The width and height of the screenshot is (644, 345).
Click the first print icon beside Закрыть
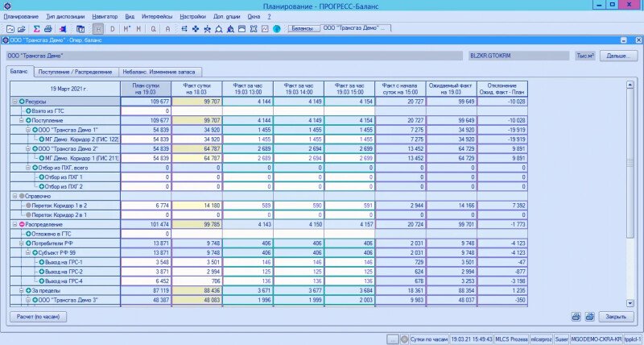(576, 317)
